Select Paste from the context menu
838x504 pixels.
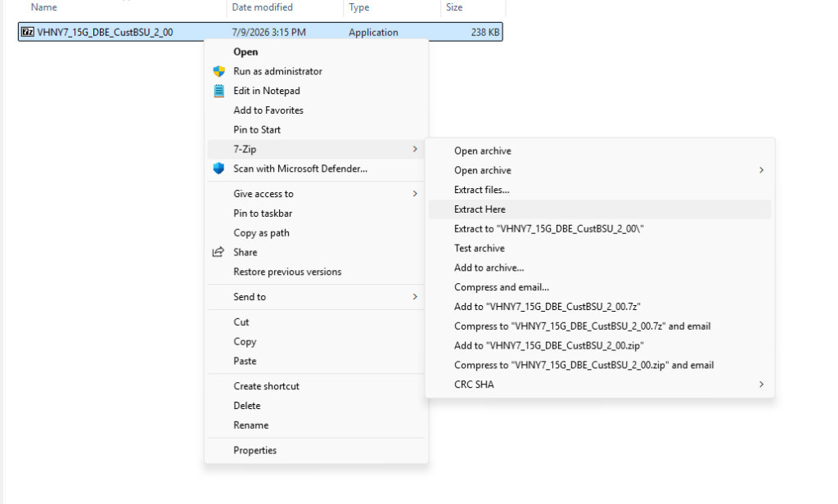pos(317,361)
